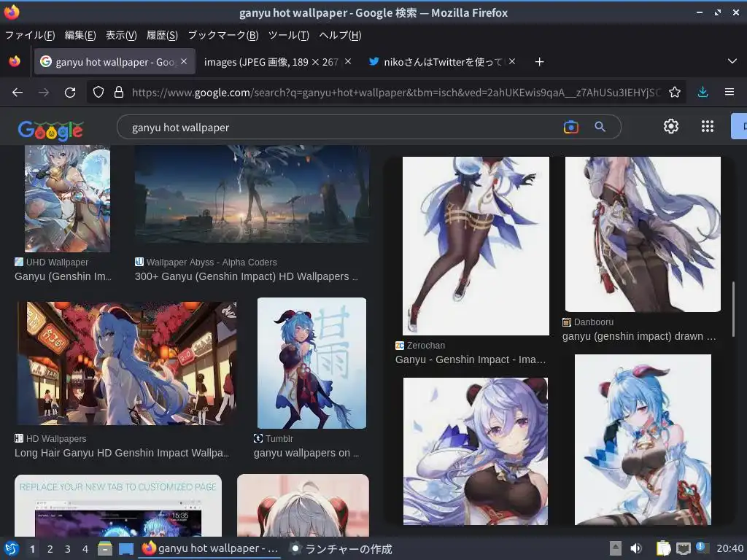Open the UHD Wallpaper Ganyu thumbnail
This screenshot has width=747, height=560.
click(x=67, y=198)
